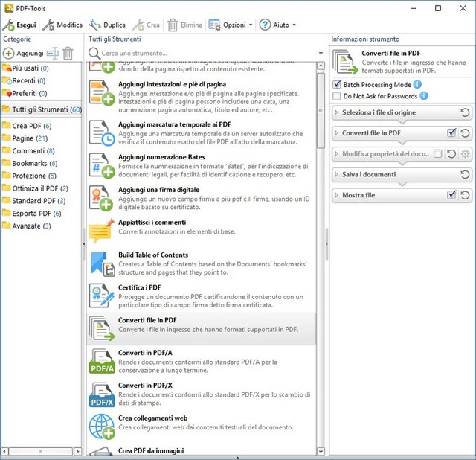476x460 pixels.
Task: Uncheck the Mostra file step checkbox
Action: (x=451, y=195)
